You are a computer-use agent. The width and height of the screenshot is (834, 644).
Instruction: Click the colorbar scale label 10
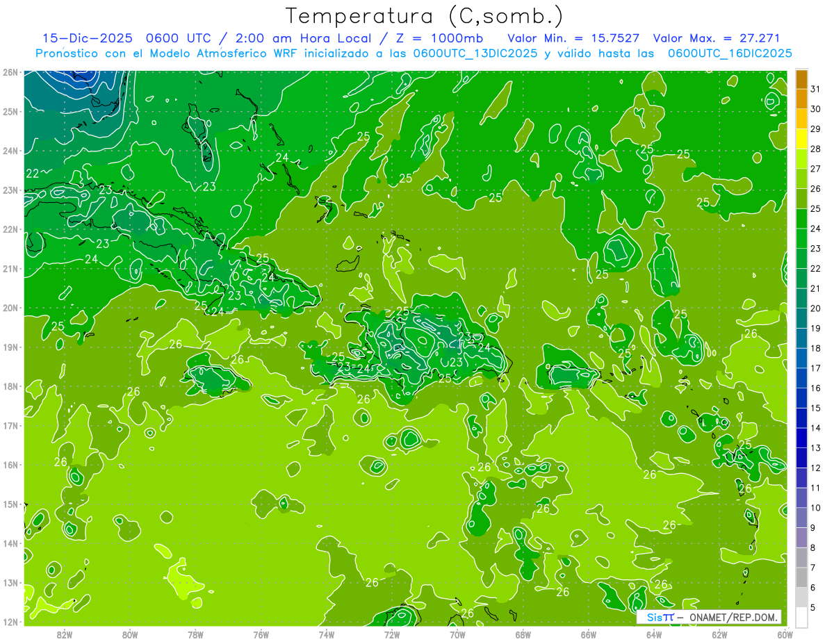pyautogui.click(x=816, y=508)
